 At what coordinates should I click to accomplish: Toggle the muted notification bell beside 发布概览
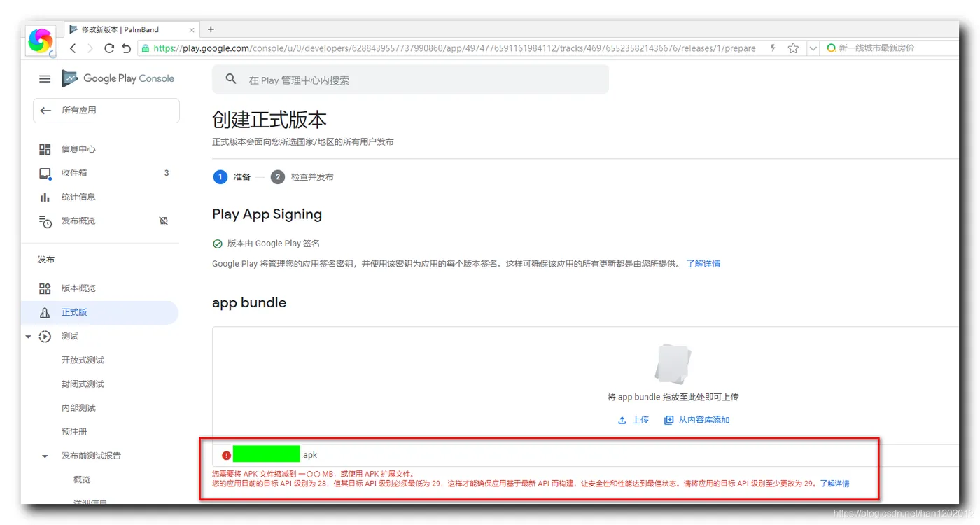pyautogui.click(x=163, y=220)
